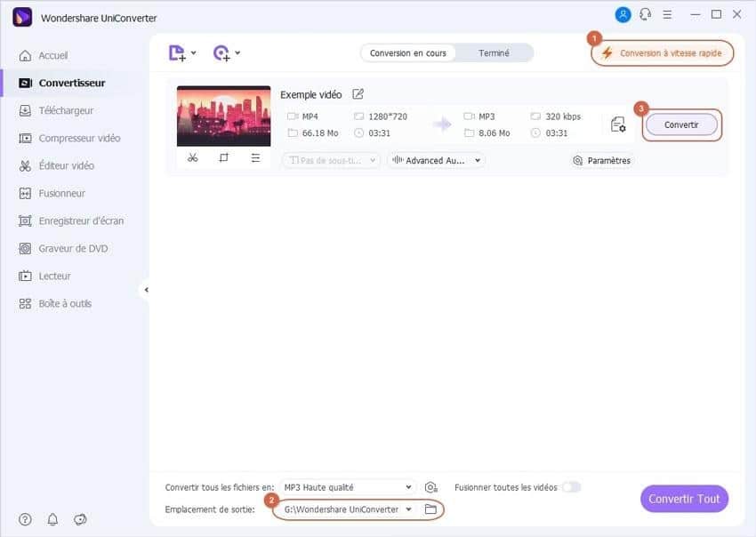Open the customer support headset icon
The width and height of the screenshot is (756, 537).
[x=645, y=14]
